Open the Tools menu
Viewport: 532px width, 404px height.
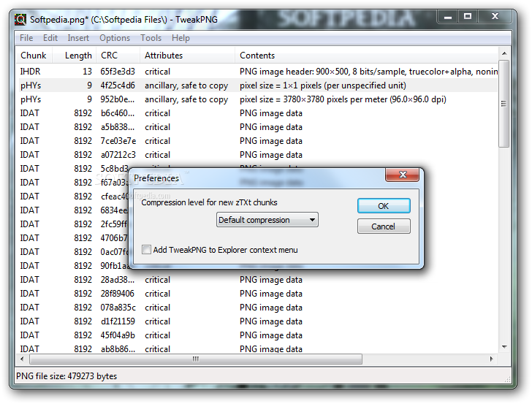(151, 38)
